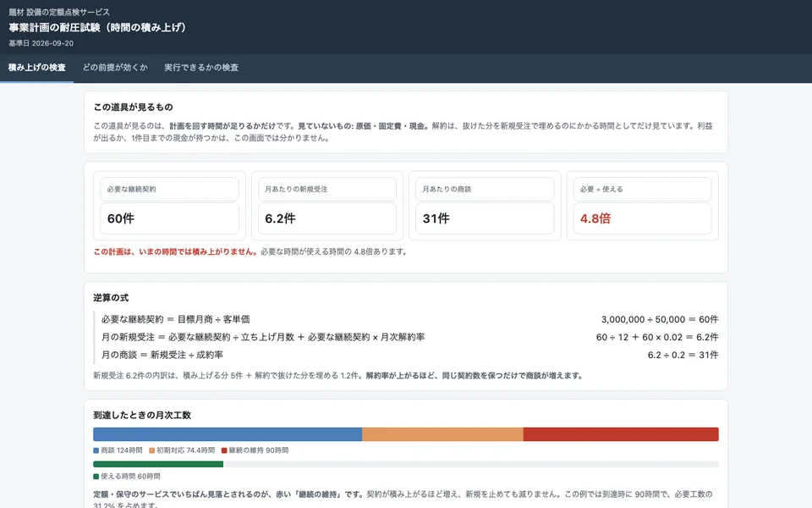This screenshot has height=508, width=812.
Task: Click the 継続の維持 90時間 legend entry
Action: 255,450
